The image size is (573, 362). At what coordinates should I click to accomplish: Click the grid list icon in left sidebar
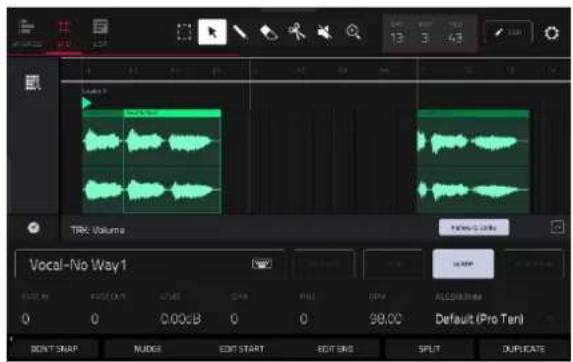pos(33,83)
